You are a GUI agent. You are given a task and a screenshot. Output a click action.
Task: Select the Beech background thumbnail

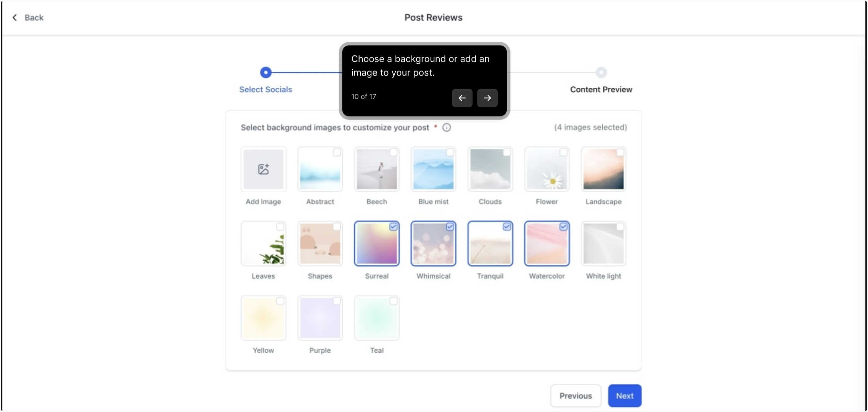[x=377, y=169]
